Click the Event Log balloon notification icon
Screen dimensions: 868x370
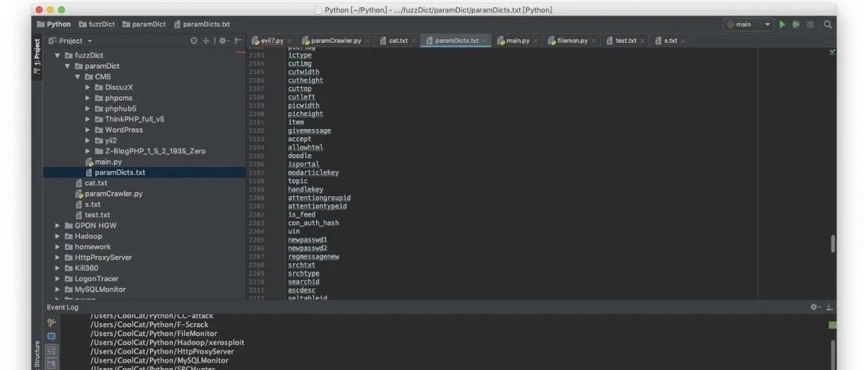tap(52, 337)
